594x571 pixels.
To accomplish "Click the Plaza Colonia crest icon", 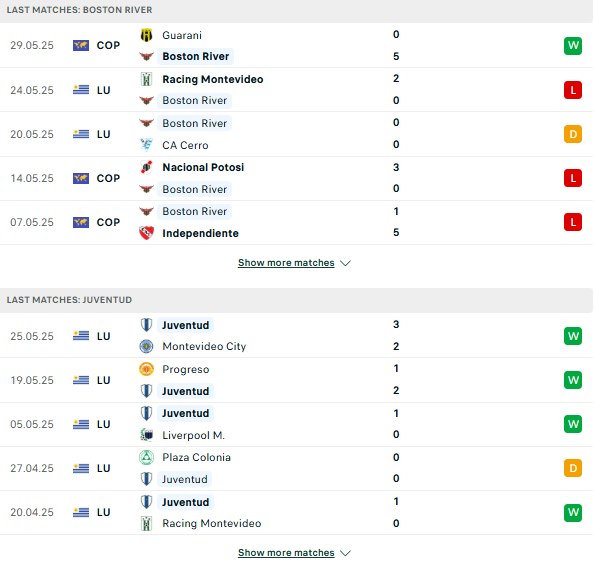I will point(146,457).
